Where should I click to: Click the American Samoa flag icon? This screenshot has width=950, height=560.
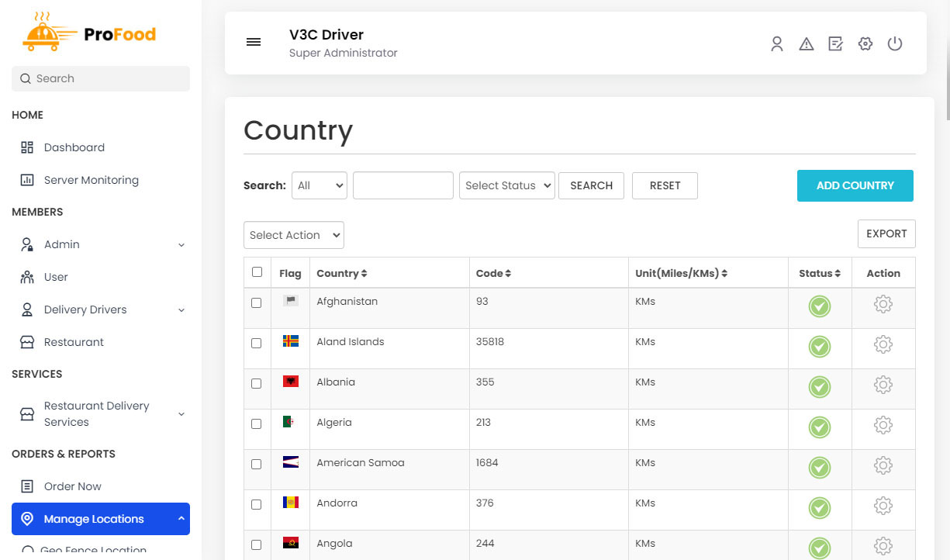tap(291, 462)
